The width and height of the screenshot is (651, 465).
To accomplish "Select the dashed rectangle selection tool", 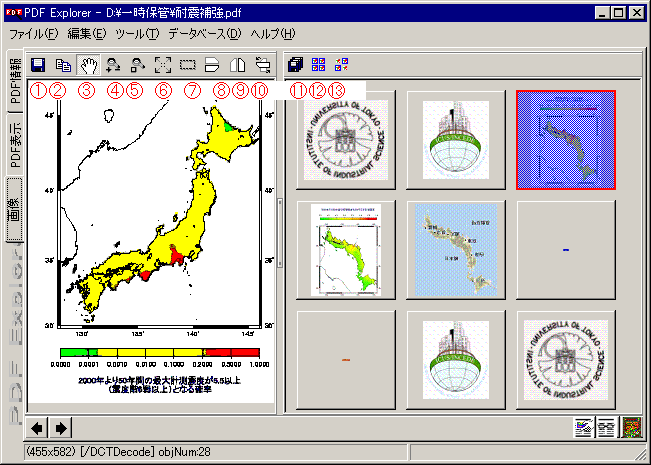I will click(188, 65).
